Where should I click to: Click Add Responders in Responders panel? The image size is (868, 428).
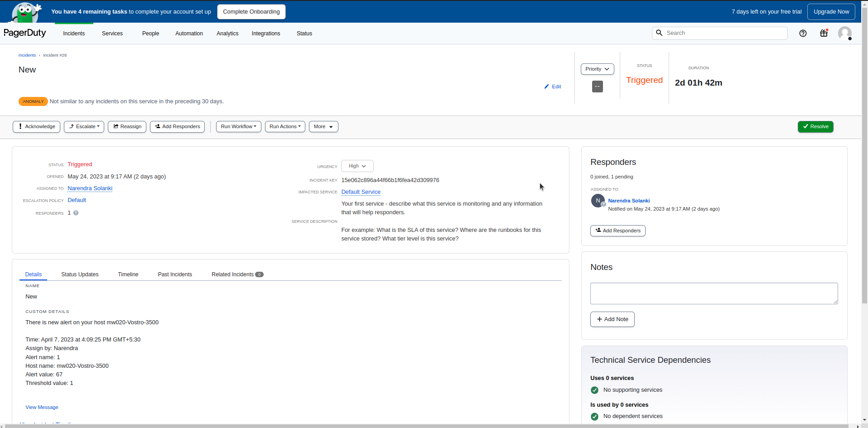coord(618,231)
